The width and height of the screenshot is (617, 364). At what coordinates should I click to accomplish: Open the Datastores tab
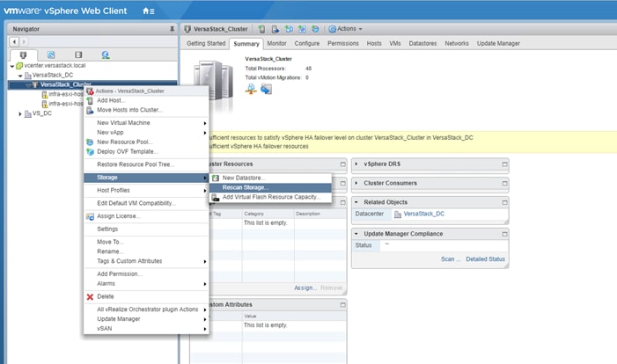[x=422, y=44]
